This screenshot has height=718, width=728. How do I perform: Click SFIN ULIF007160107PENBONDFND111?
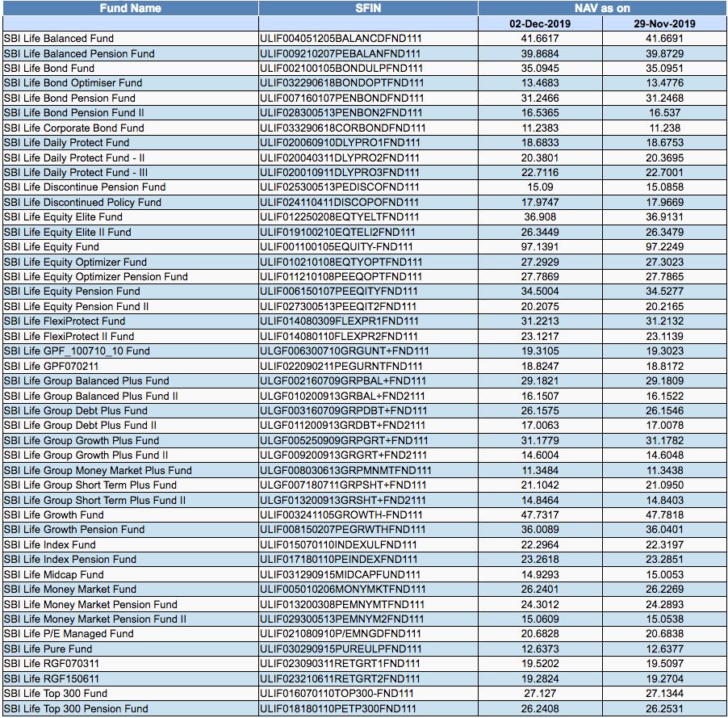pos(341,98)
